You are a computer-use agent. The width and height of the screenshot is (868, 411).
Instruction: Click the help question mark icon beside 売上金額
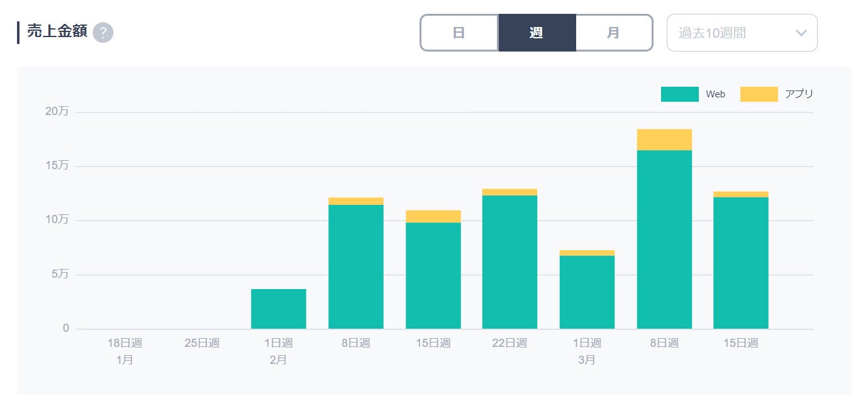click(x=103, y=33)
